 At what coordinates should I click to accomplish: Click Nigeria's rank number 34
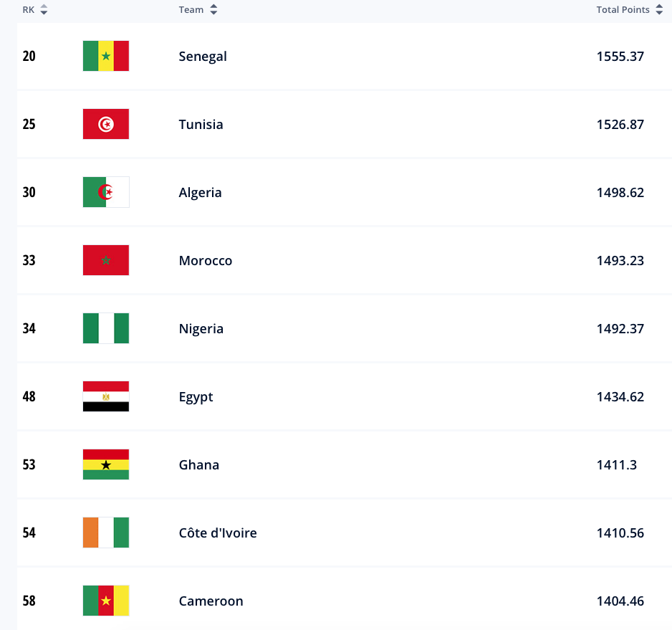coord(29,329)
